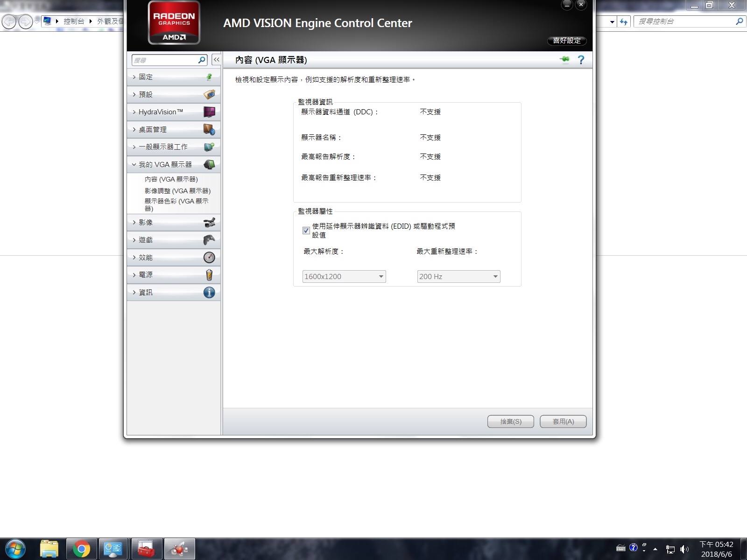Toggle the EDID 或驅動程式預設值 checkbox

(306, 231)
